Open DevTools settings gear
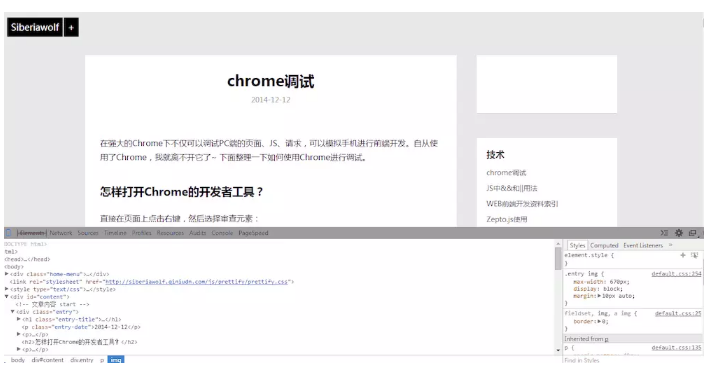Image resolution: width=713 pixels, height=387 pixels. pos(678,233)
